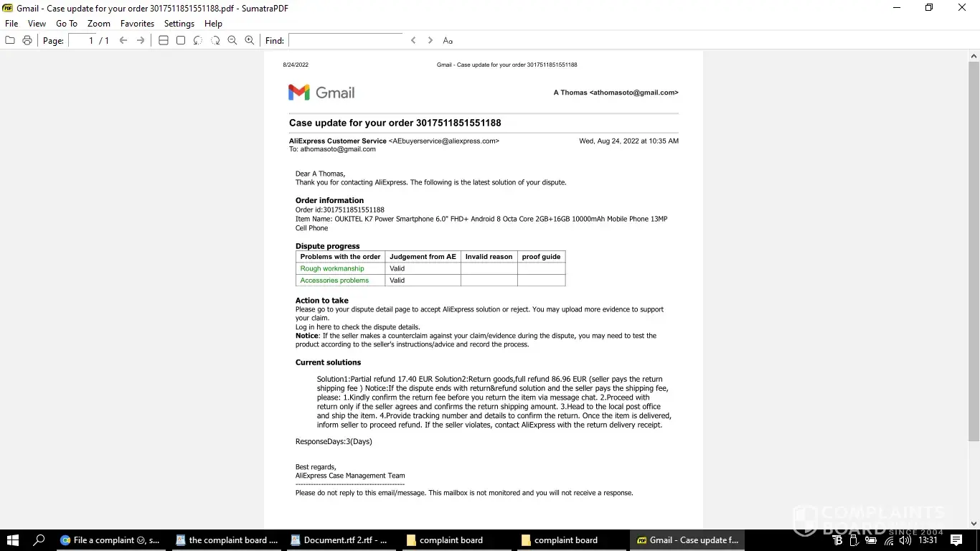Print the document using the printer icon
Viewport: 980px width, 551px height.
pos(27,41)
